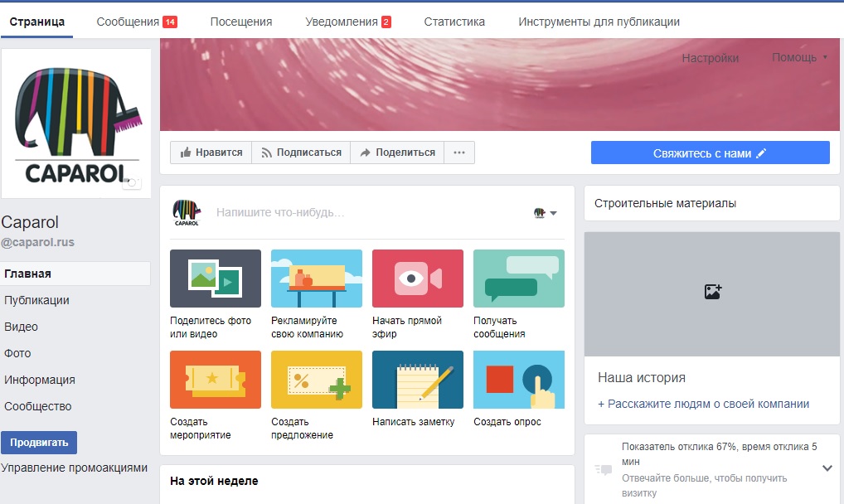The image size is (844, 504).
Task: Click the @caparol.rus username
Action: (37, 242)
